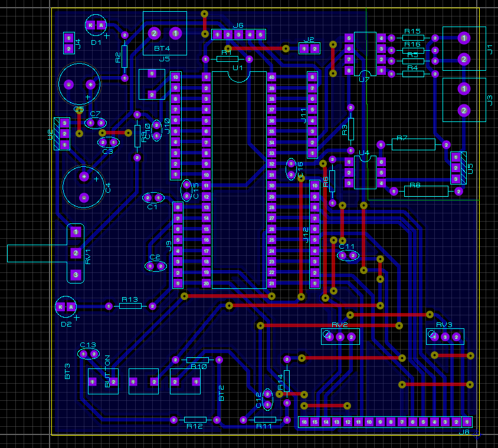This screenshot has width=498, height=448.
Task: Select the R7 resistor label
Action: 402,138
